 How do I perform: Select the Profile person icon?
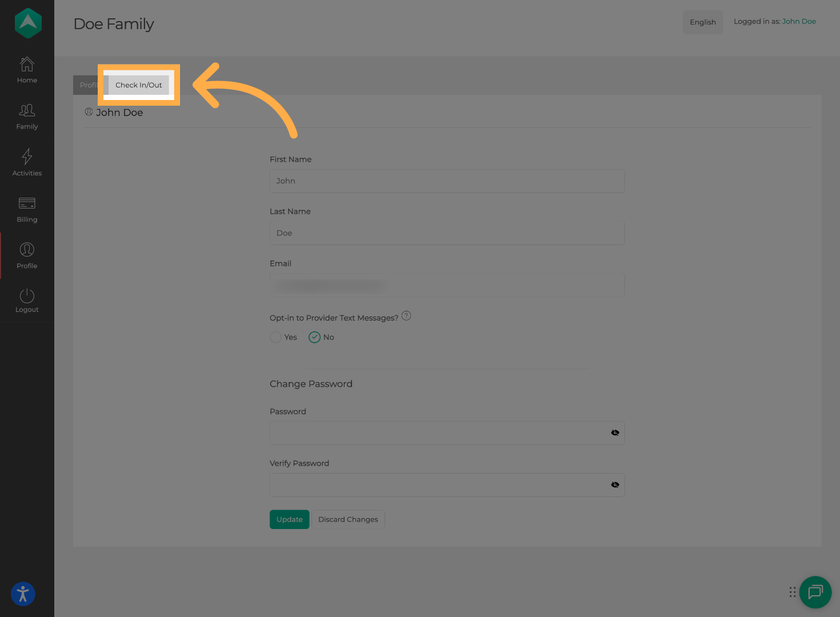click(x=26, y=254)
